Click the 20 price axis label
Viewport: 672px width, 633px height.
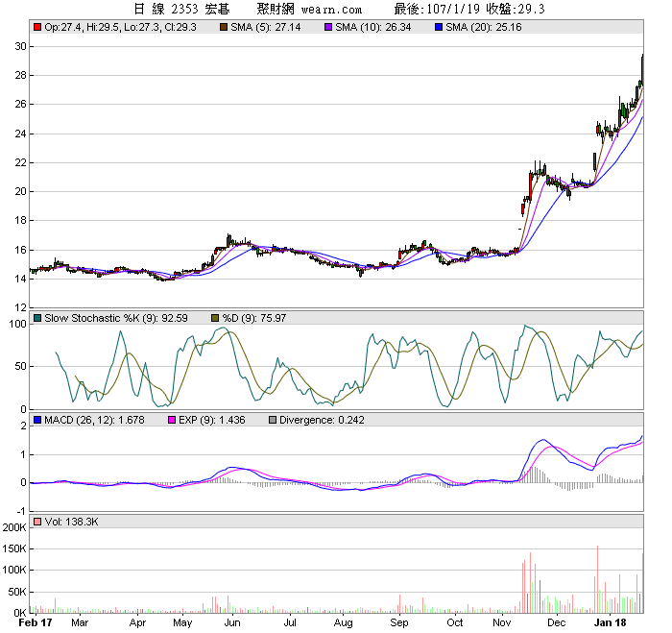pyautogui.click(x=20, y=192)
